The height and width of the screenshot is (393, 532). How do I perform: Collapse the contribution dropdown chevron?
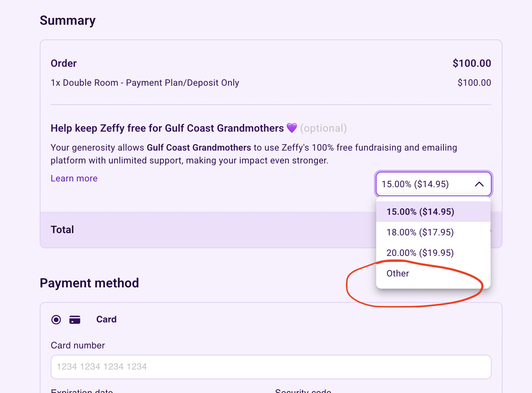coord(479,184)
